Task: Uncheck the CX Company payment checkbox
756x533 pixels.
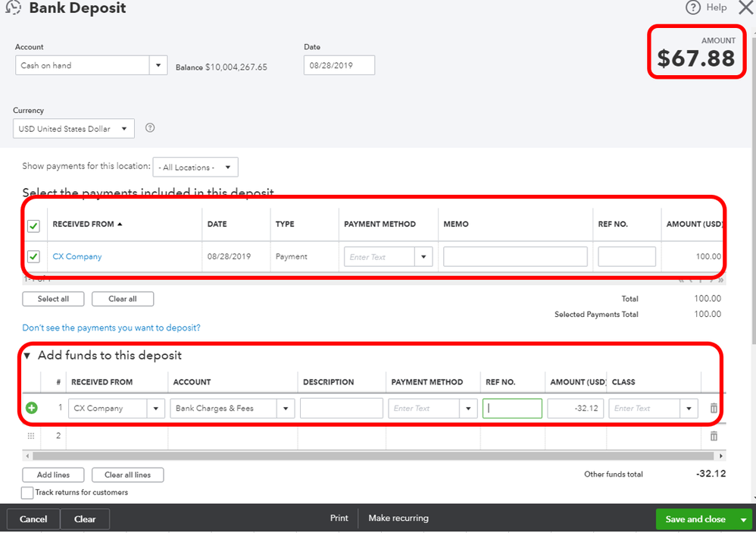Action: coord(33,256)
